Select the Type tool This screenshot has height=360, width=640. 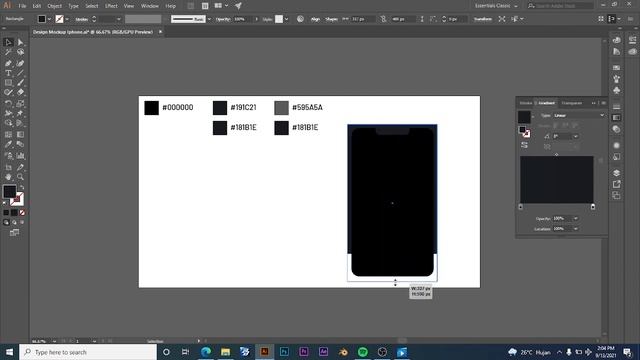point(8,73)
